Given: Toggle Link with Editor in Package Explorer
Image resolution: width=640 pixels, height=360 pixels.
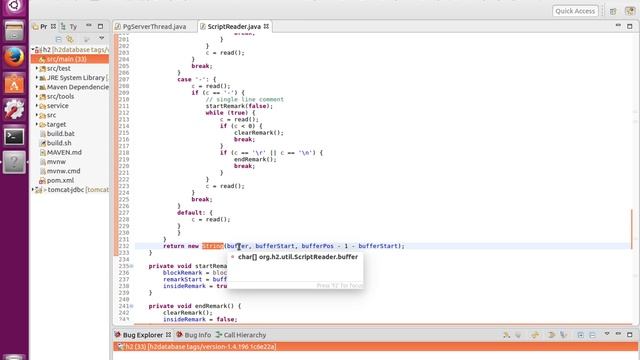Looking at the screenshot, I should [70, 39].
